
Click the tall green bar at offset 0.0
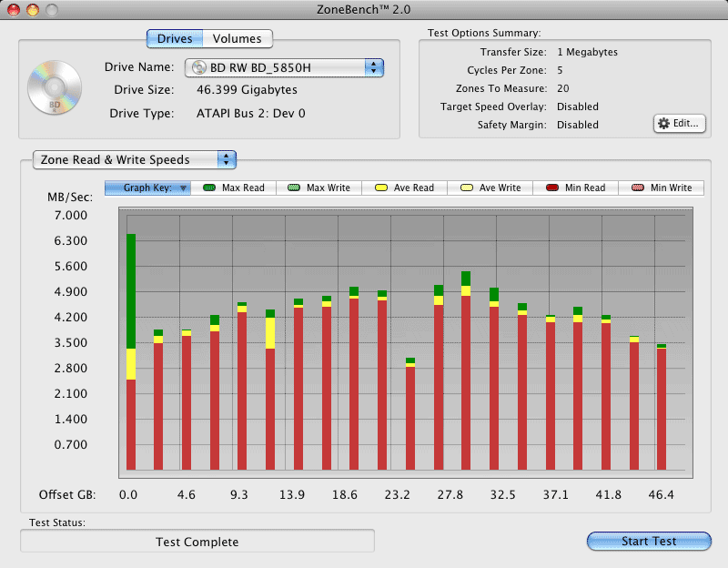tap(131, 291)
